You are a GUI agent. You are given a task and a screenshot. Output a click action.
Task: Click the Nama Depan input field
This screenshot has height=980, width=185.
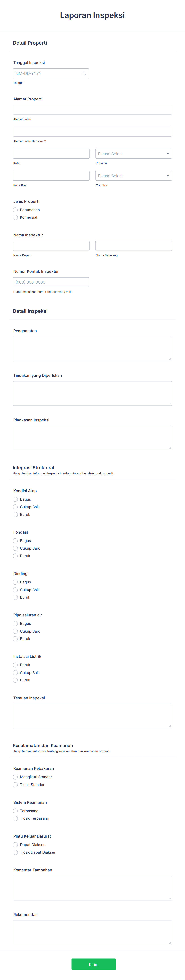(51, 245)
